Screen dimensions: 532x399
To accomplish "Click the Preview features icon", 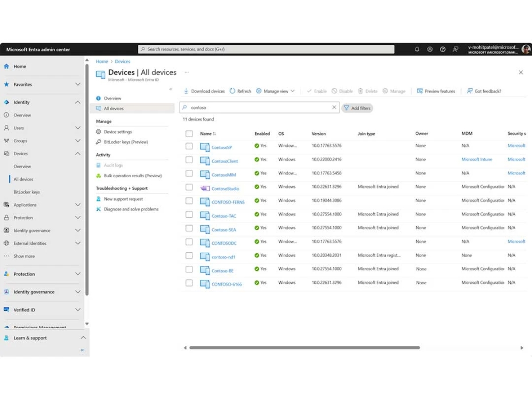I will tap(420, 91).
